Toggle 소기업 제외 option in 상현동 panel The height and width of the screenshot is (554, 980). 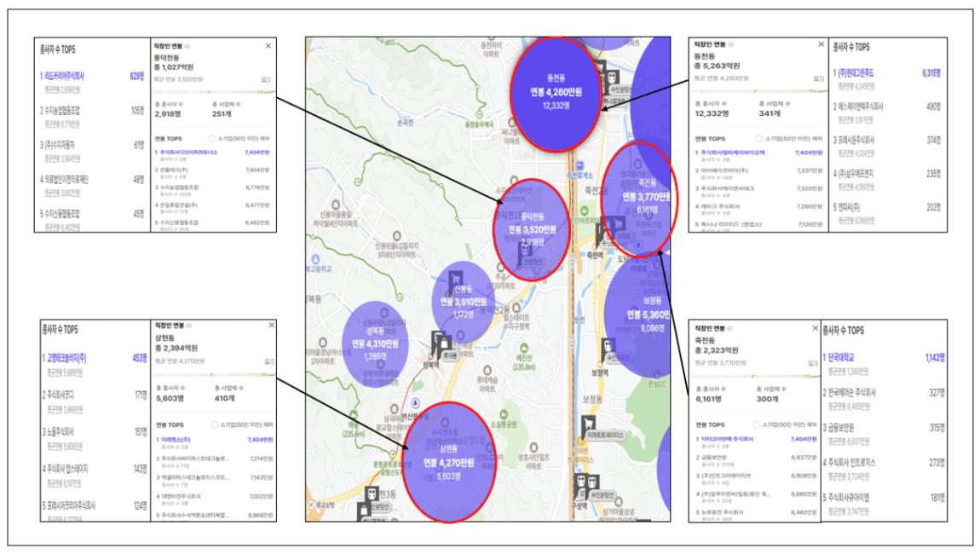215,424
